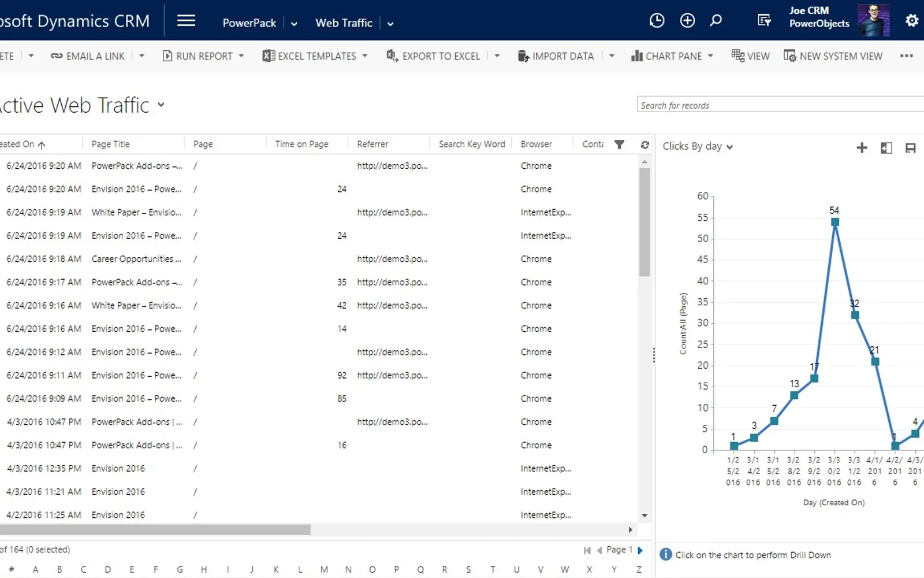Click the New System View button
Screen dimensions: 924x578
[x=833, y=56]
